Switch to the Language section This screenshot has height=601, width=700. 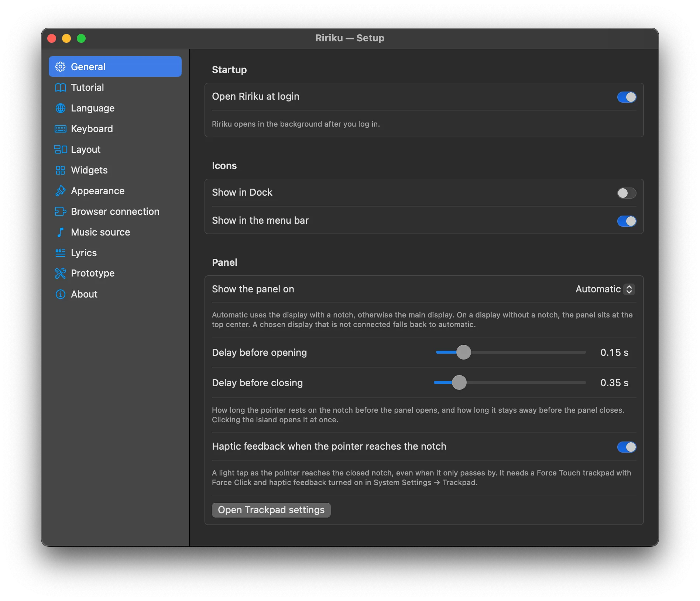pyautogui.click(x=115, y=108)
